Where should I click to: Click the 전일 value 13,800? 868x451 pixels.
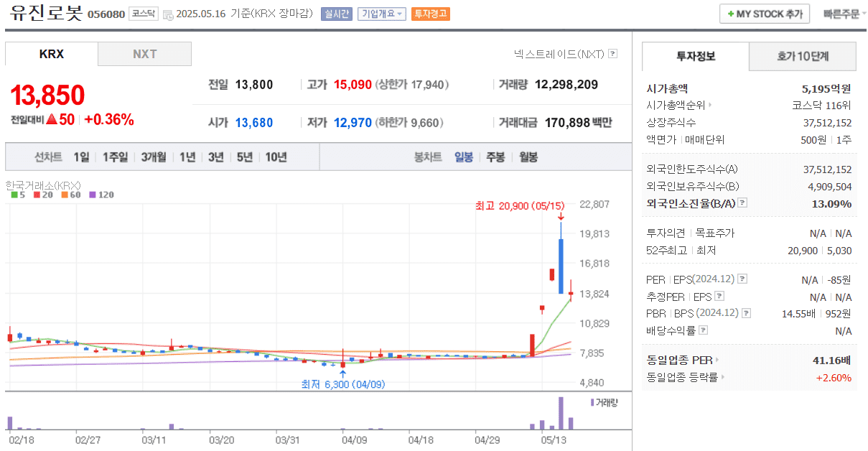pyautogui.click(x=254, y=85)
